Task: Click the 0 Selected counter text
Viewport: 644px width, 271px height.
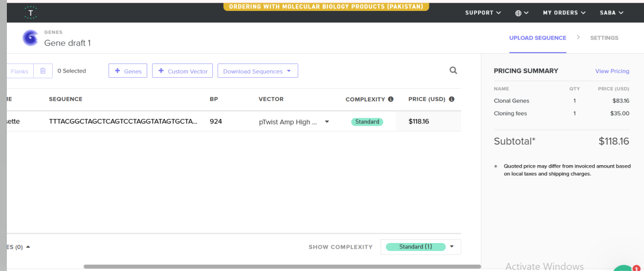Action: (x=72, y=71)
